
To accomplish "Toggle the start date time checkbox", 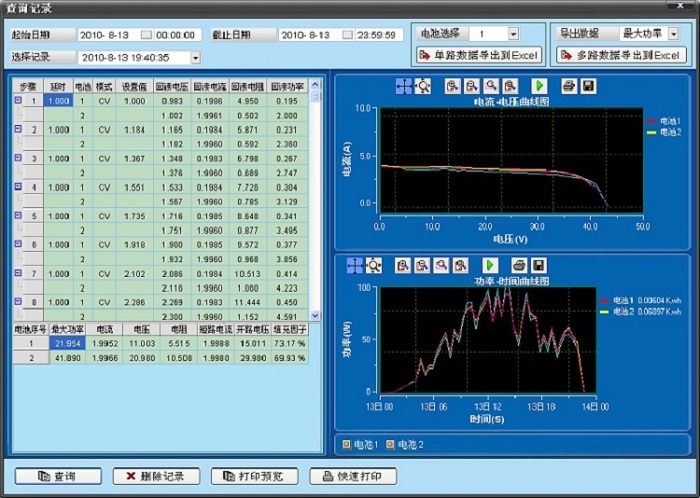I will (146, 35).
